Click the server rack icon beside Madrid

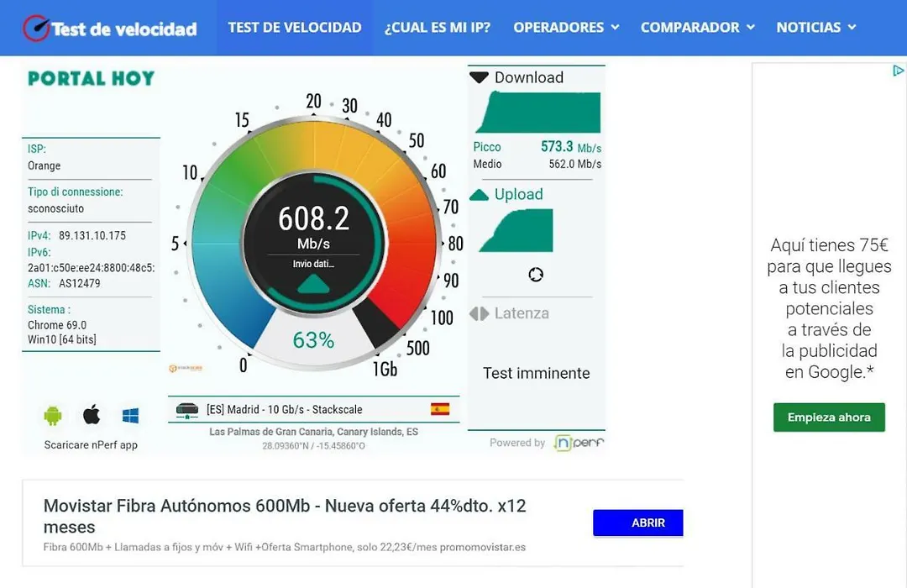186,410
